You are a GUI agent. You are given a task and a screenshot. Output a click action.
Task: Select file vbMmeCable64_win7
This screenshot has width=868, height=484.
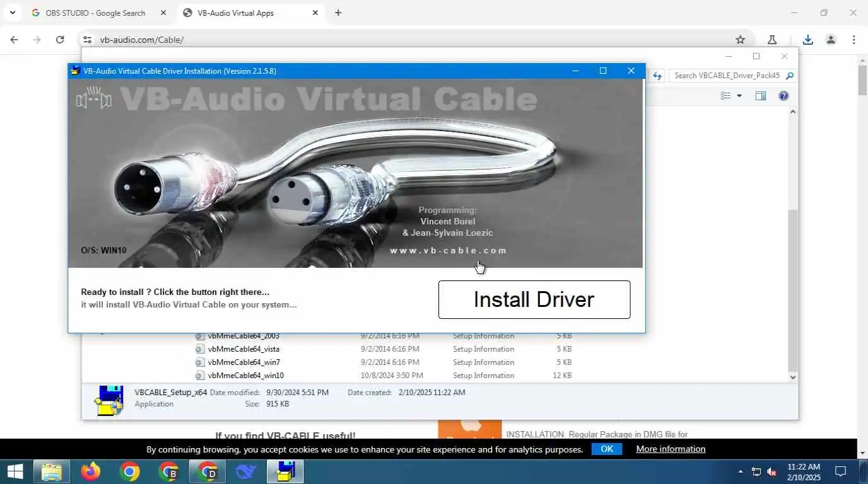tap(243, 362)
